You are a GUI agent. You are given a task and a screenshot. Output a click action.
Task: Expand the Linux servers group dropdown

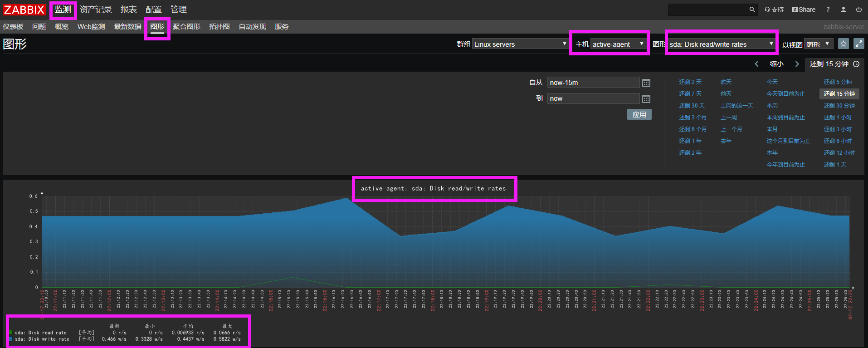tap(520, 44)
